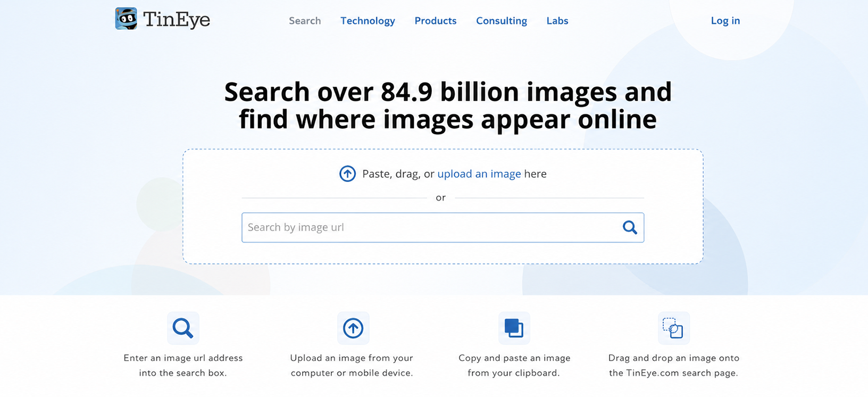Viewport: 868px width, 397px height.
Task: Click the upload icon above Upload an image
Action: [353, 328]
